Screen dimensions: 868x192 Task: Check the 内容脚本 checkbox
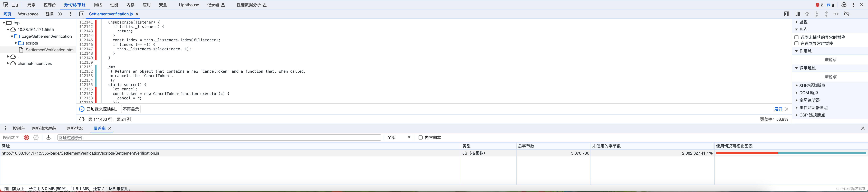tap(421, 137)
